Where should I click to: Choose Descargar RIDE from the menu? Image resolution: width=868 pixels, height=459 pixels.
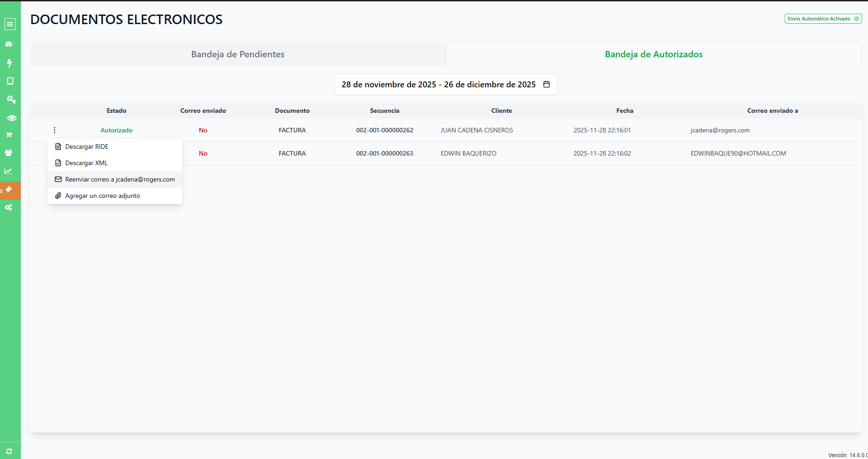[x=115, y=146]
